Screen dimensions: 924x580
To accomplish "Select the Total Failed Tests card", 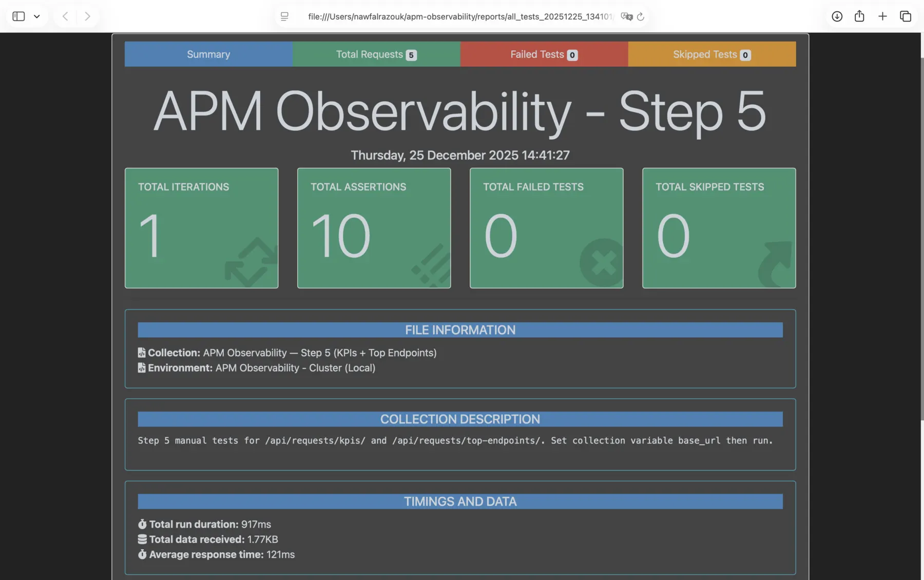I will pos(546,228).
